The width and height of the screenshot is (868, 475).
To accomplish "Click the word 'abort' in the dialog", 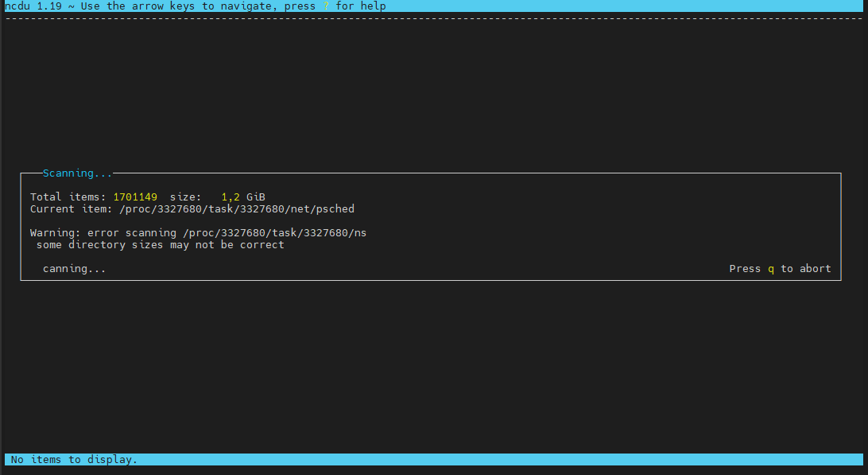I will pyautogui.click(x=815, y=269).
